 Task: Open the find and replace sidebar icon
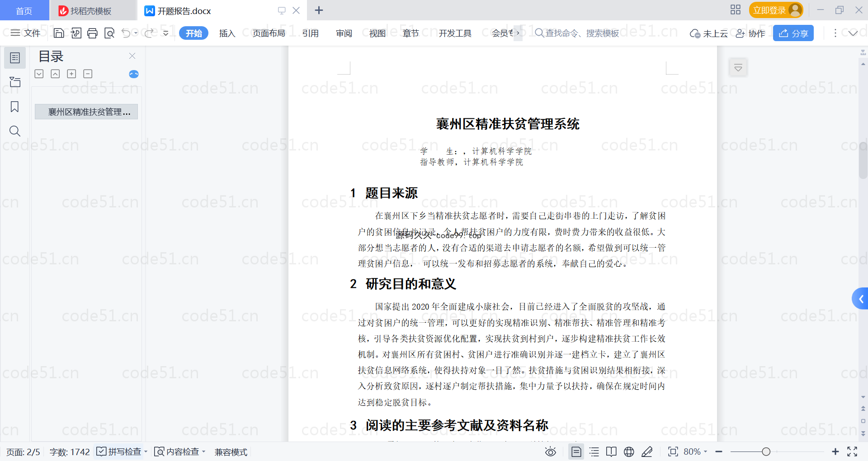tap(15, 131)
